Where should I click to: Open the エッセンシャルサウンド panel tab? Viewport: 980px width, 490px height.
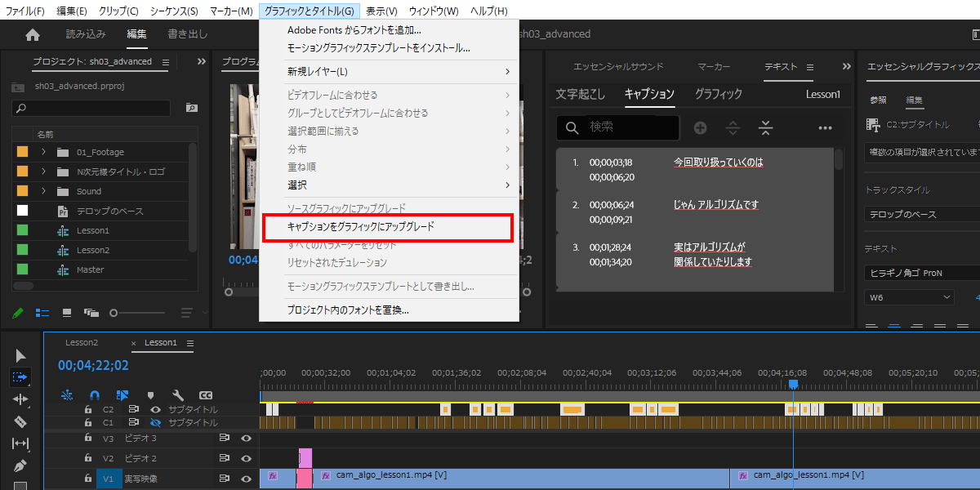coord(618,66)
